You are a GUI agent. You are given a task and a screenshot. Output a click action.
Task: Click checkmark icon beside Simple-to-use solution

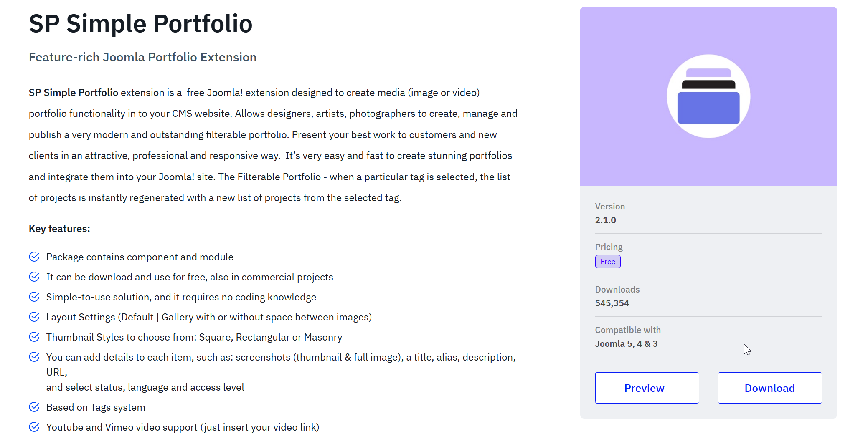click(x=34, y=297)
